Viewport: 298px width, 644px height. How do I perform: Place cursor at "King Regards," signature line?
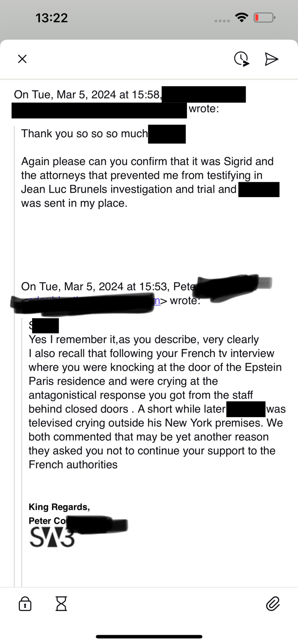click(x=59, y=507)
